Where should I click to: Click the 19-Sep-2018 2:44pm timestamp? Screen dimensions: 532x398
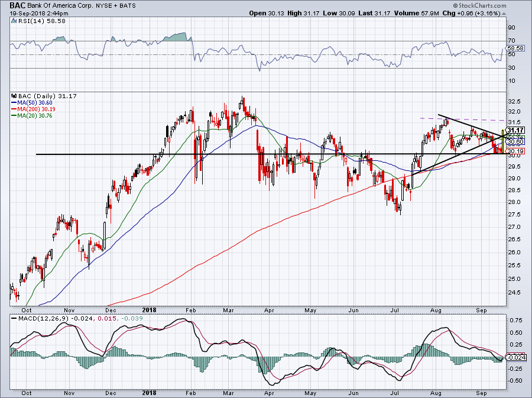click(39, 14)
